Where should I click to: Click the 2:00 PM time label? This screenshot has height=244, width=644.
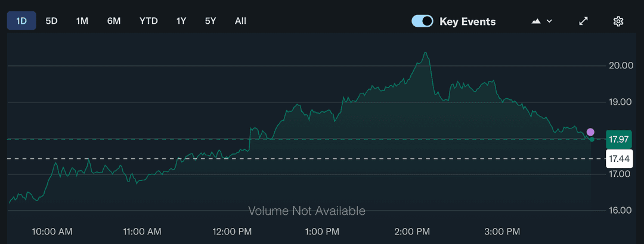[x=412, y=232]
